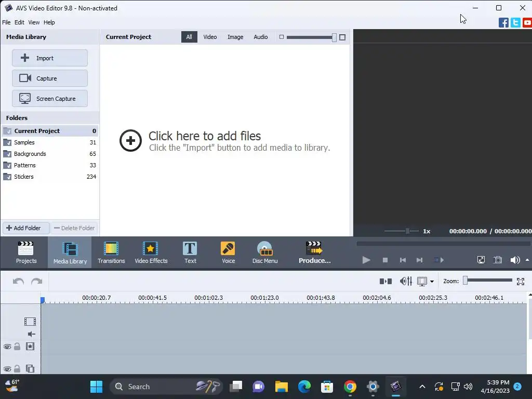Click the Redo arrow
532x399 pixels.
(x=37, y=281)
